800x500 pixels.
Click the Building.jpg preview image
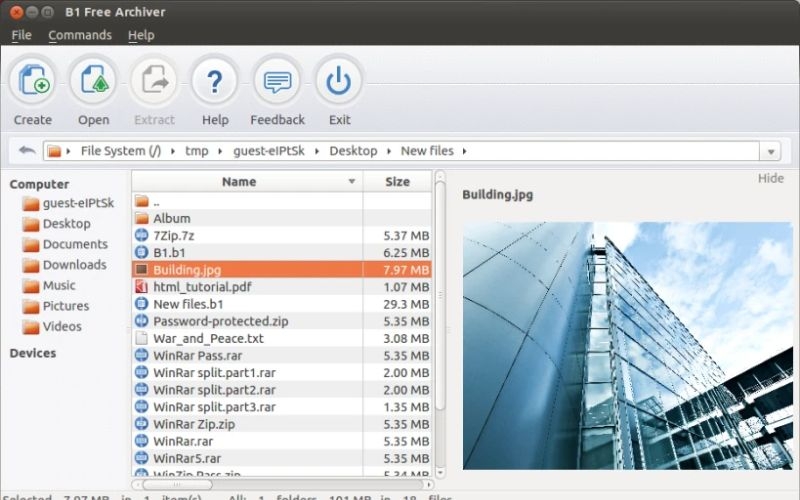[x=628, y=345]
